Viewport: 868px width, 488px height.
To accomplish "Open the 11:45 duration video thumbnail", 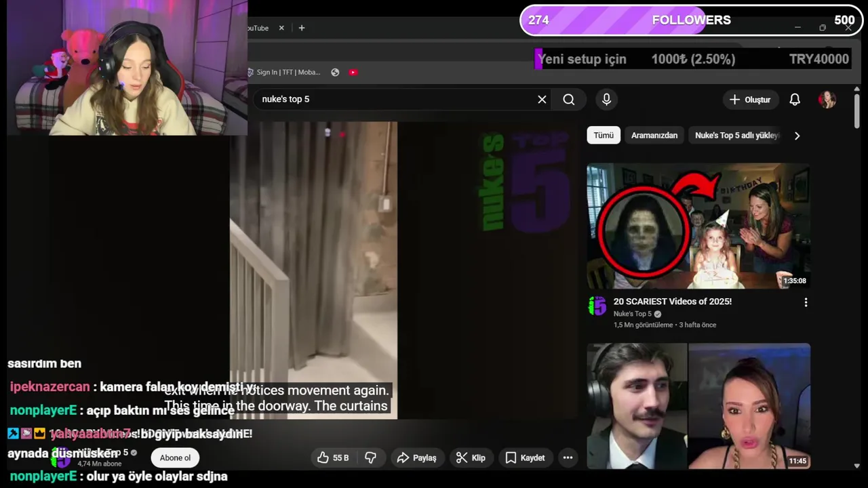I will click(698, 406).
